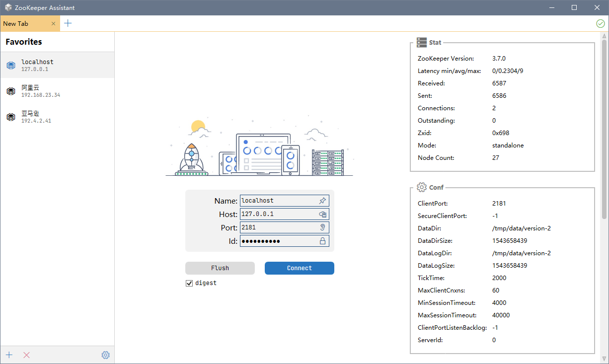Viewport: 609px width, 364px height.
Task: Close the New Tab tab
Action: (54, 23)
